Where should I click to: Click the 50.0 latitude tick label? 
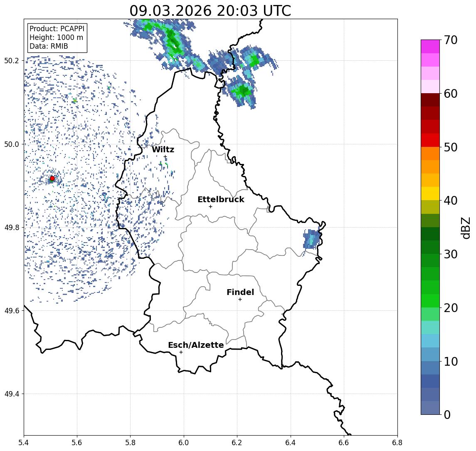pyautogui.click(x=11, y=144)
